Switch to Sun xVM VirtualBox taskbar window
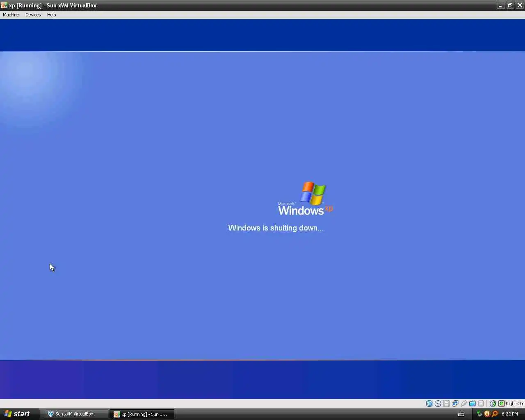 click(76, 414)
